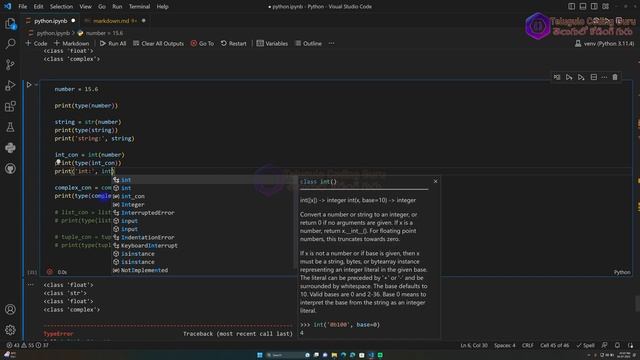This screenshot has width=640, height=360.
Task: Open kernel picker venv (Python 3.11.4)
Action: (604, 43)
